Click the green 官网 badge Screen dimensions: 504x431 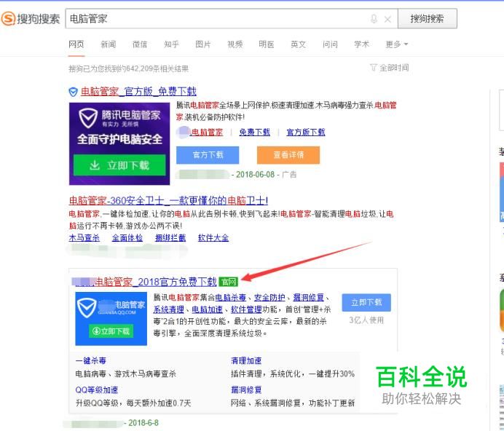[x=229, y=282]
